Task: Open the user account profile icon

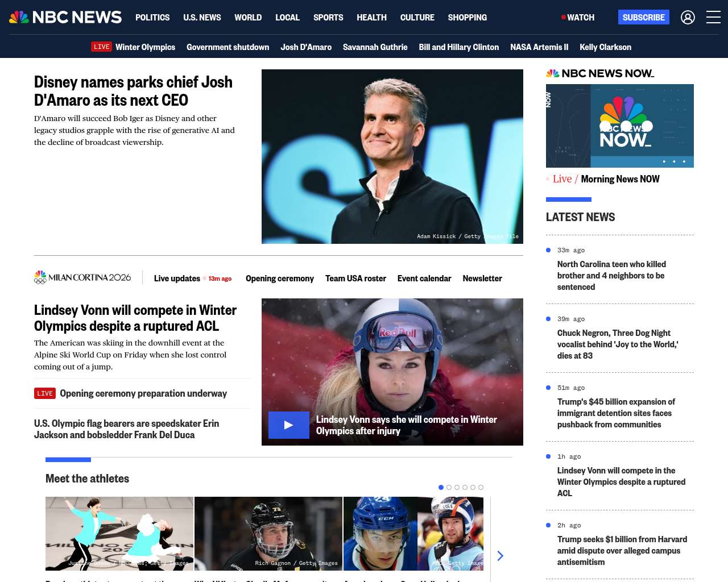Action: [688, 18]
